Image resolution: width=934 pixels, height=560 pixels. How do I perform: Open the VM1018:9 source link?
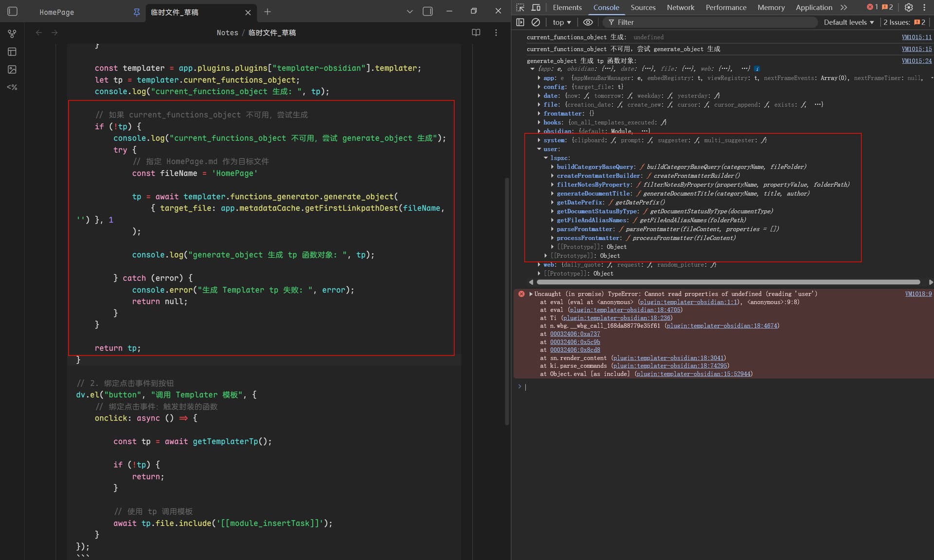(x=918, y=294)
